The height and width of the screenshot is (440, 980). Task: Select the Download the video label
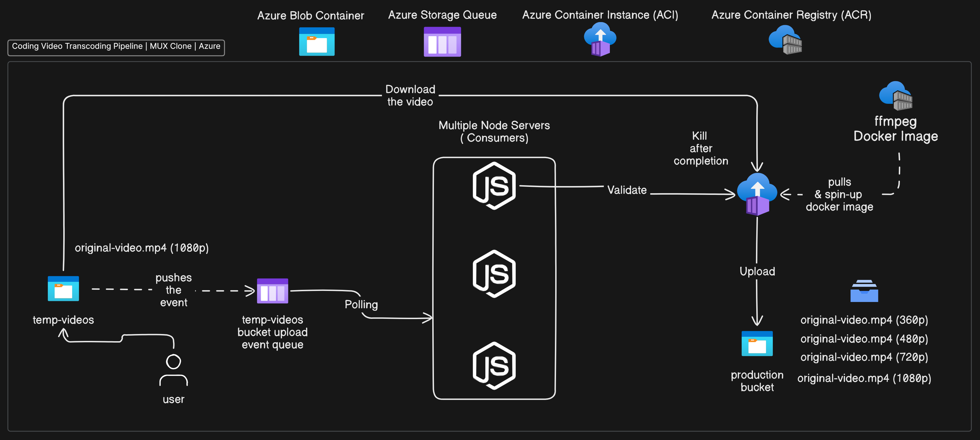(x=410, y=96)
